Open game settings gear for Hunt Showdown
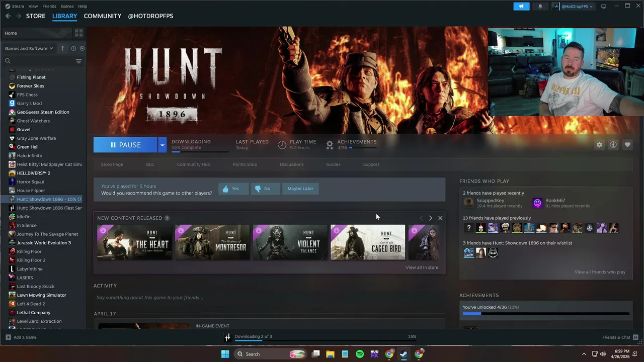The image size is (644, 362). (x=599, y=145)
